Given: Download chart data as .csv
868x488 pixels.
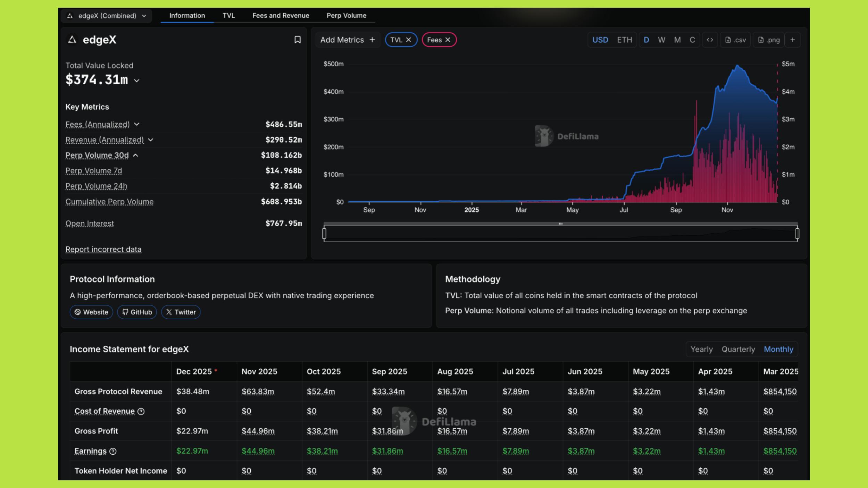Looking at the screenshot, I should point(735,40).
